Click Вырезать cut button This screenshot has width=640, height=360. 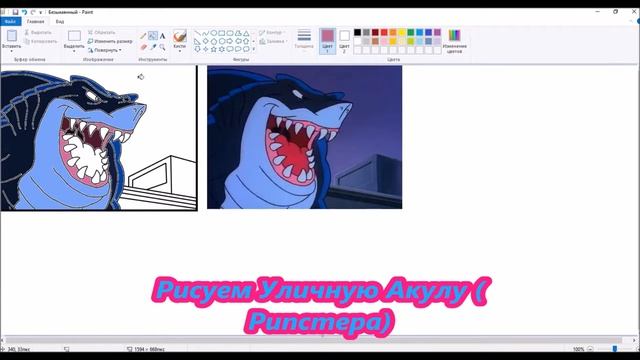tap(38, 32)
